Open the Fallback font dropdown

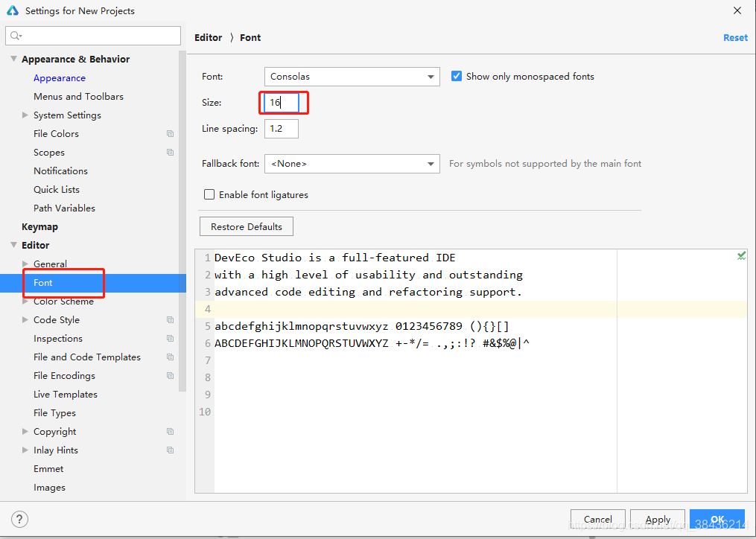pyautogui.click(x=352, y=164)
